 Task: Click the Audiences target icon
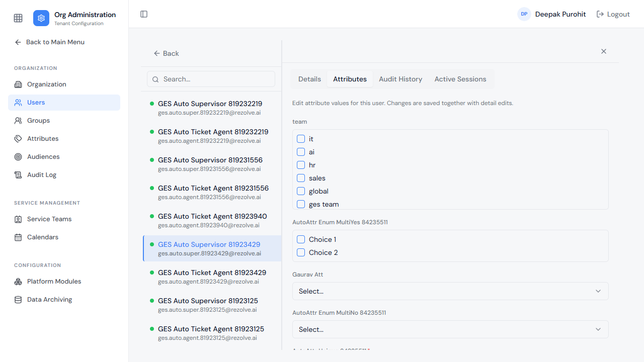18,157
